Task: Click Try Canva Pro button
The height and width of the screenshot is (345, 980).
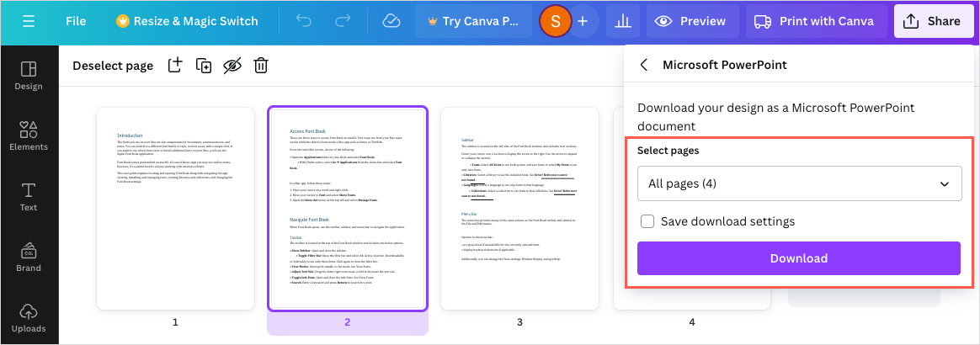Action: point(473,21)
